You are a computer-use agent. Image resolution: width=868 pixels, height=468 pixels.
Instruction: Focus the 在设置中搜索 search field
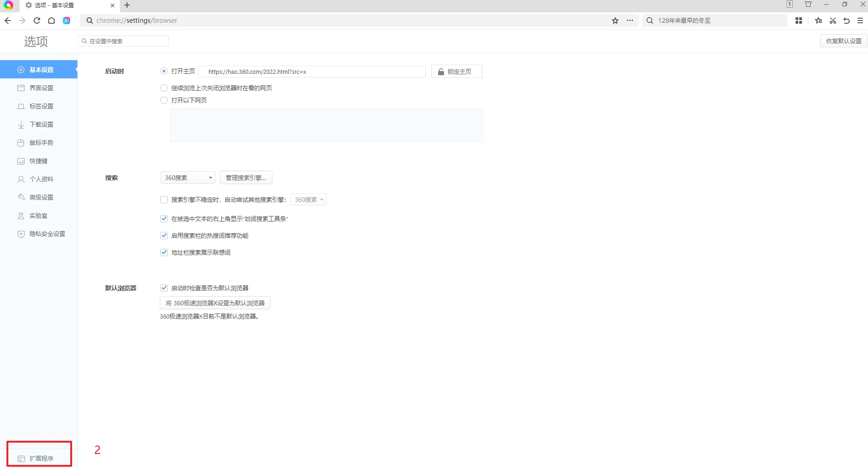[123, 41]
